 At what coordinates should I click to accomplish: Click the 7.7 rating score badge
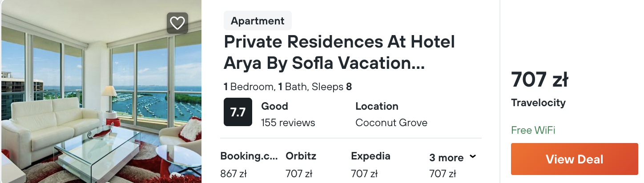238,112
